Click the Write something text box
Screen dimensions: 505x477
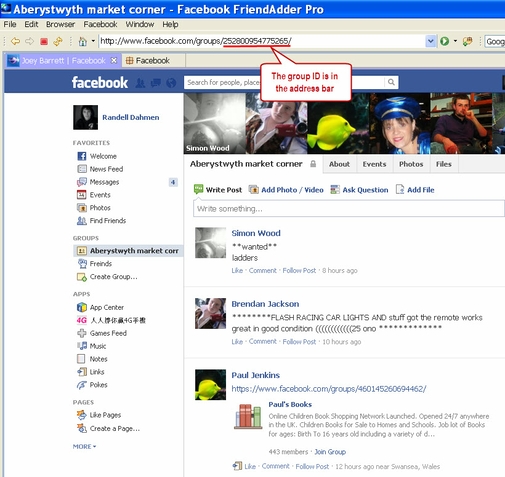(349, 209)
